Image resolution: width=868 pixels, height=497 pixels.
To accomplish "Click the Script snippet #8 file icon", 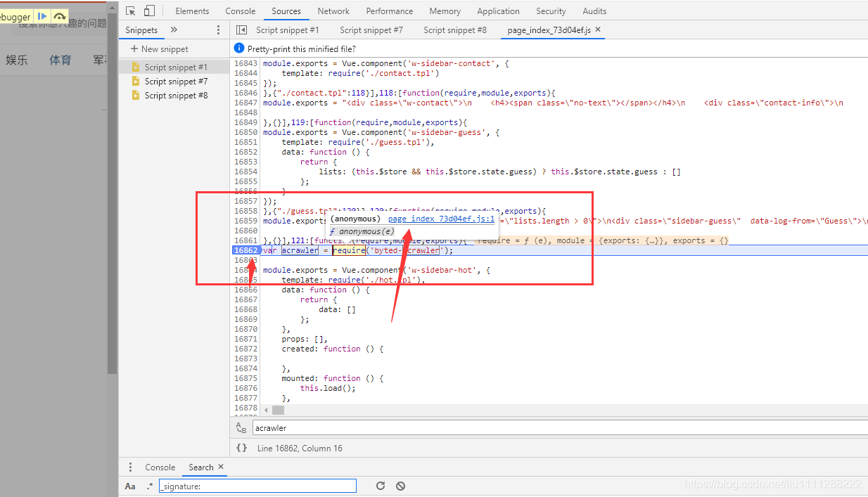I will tap(136, 96).
